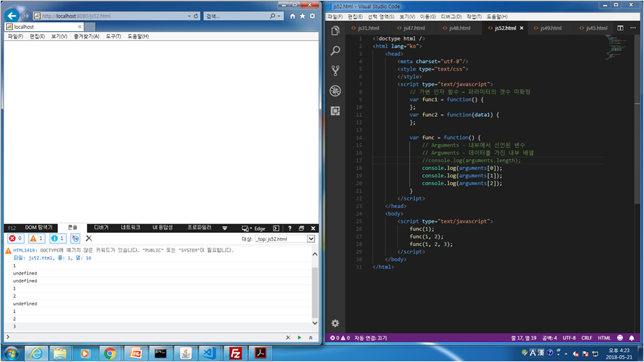The height and width of the screenshot is (362, 644).
Task: Open the notifications bell in VS Code status bar
Action: click(632, 338)
